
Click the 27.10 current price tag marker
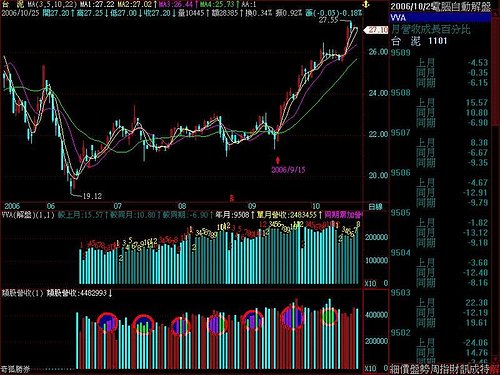[x=376, y=30]
